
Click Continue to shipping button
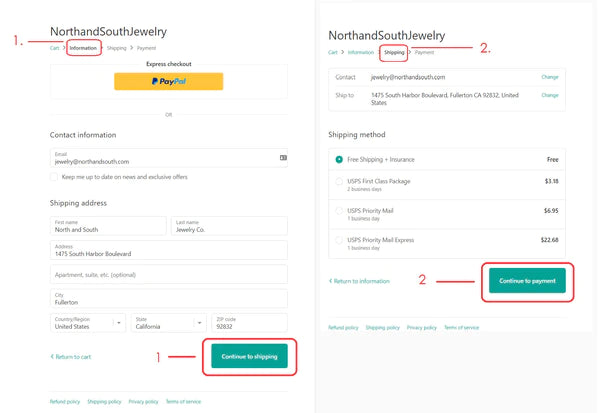tap(249, 356)
